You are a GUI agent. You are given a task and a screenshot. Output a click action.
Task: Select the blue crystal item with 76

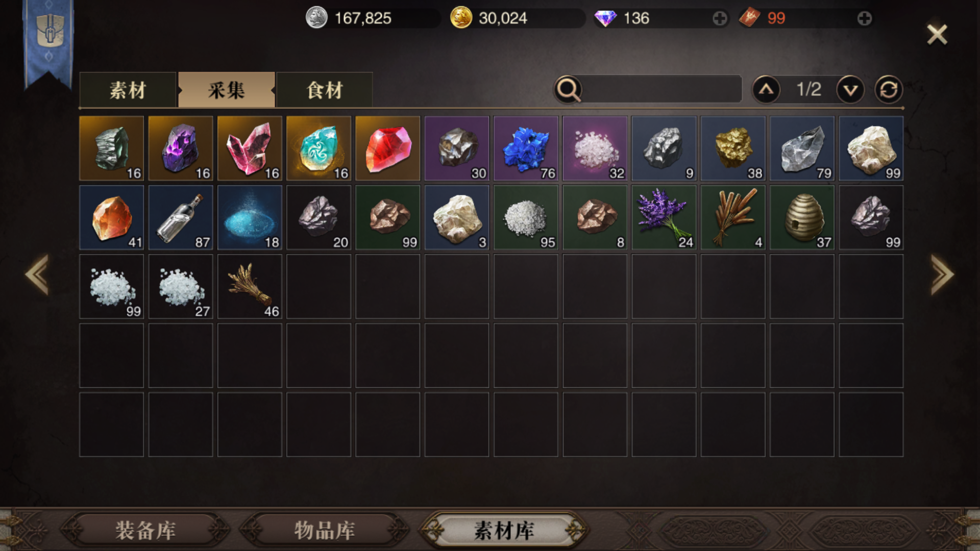(x=526, y=148)
